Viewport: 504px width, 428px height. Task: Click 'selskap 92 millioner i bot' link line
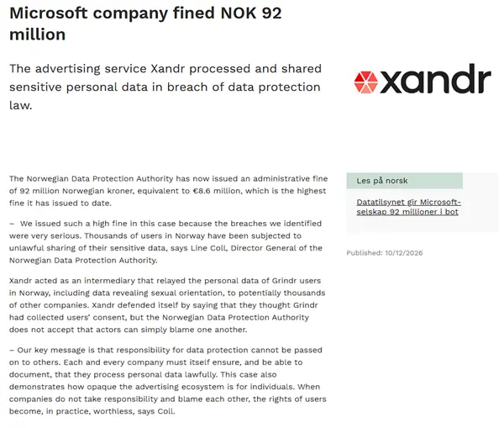(407, 212)
